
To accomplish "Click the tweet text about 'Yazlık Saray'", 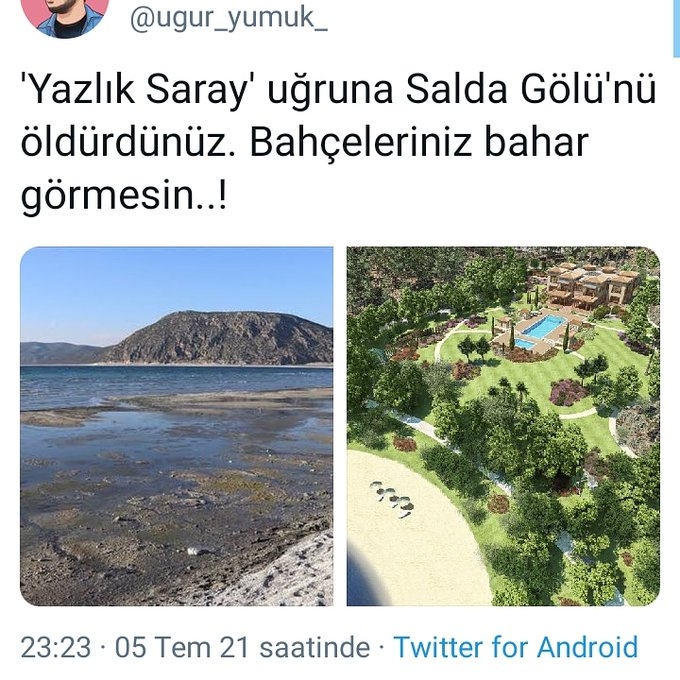I will coord(338,142).
